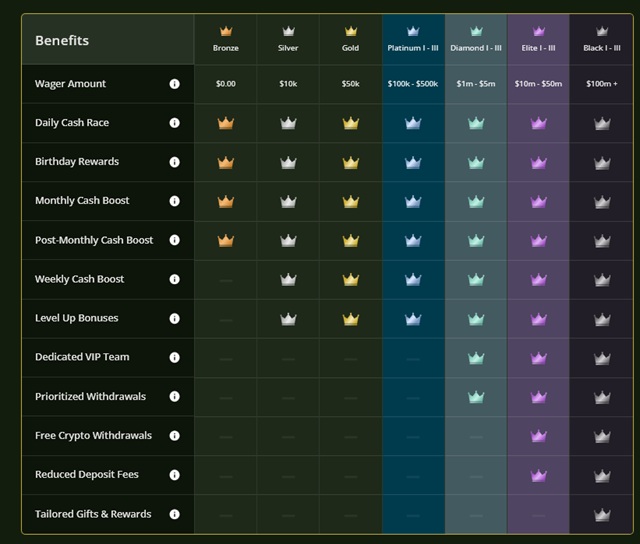
Task: Click the Dedicated VIP Team row label
Action: (82, 357)
